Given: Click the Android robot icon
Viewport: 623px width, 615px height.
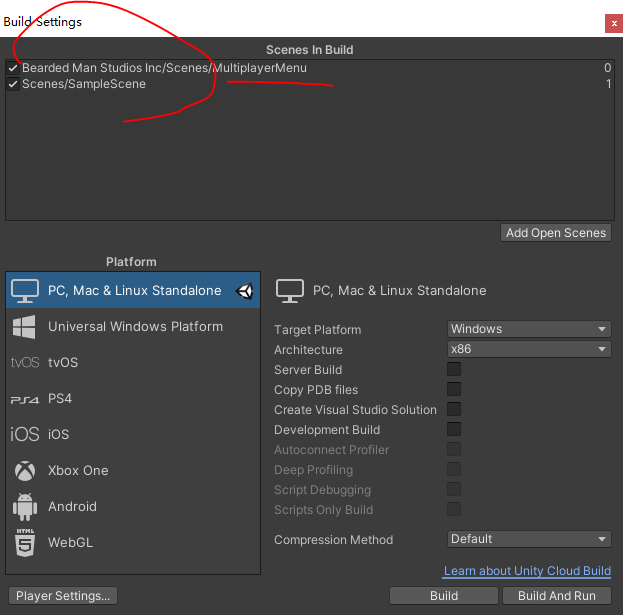Looking at the screenshot, I should click(25, 507).
